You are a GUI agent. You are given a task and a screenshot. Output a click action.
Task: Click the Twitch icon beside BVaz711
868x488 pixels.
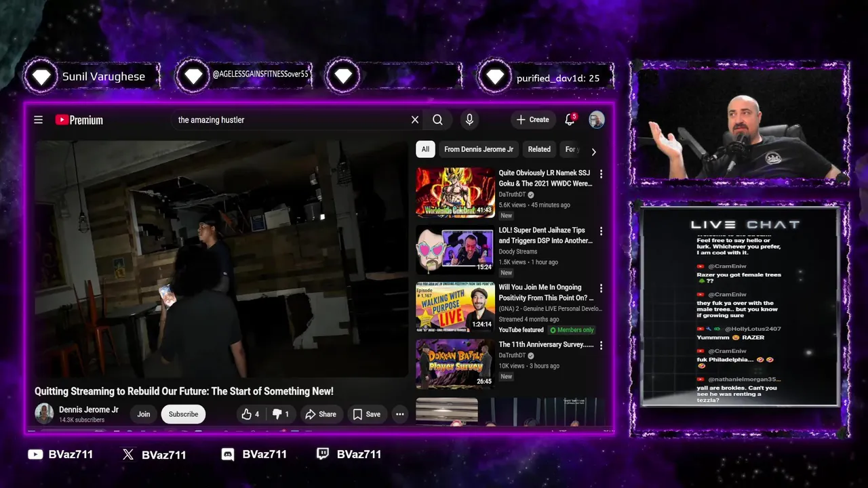(323, 454)
